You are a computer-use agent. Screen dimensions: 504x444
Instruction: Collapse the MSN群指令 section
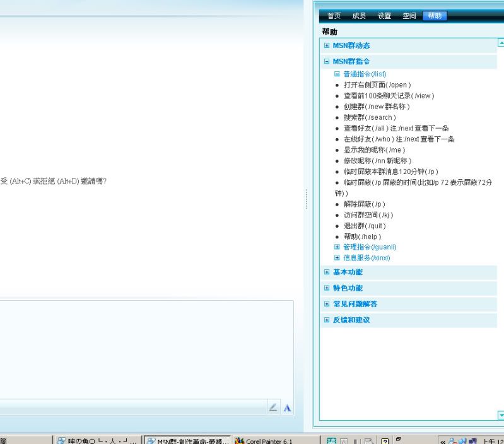click(x=327, y=62)
